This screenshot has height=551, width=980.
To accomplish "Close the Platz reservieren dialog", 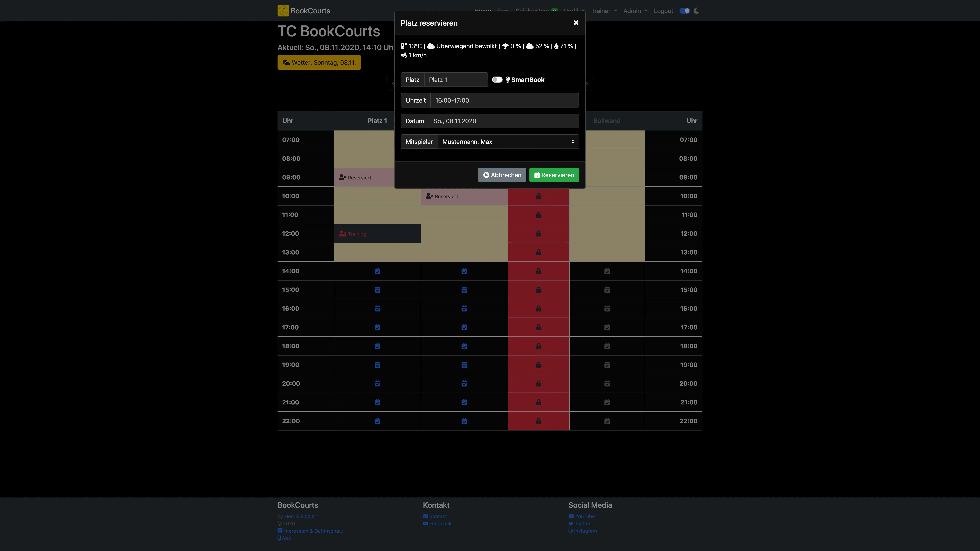I will 576,23.
